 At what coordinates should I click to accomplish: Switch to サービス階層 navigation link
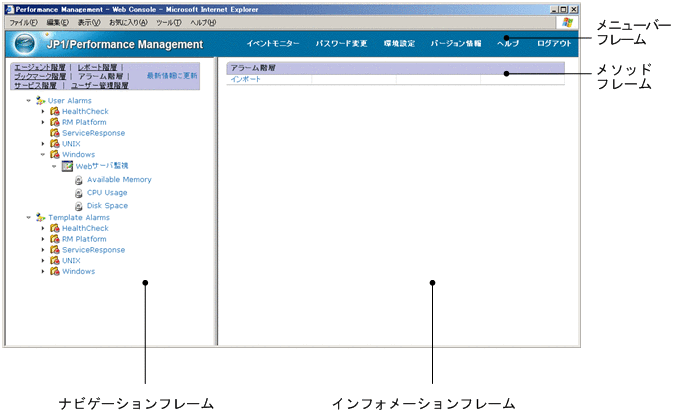click(x=35, y=85)
